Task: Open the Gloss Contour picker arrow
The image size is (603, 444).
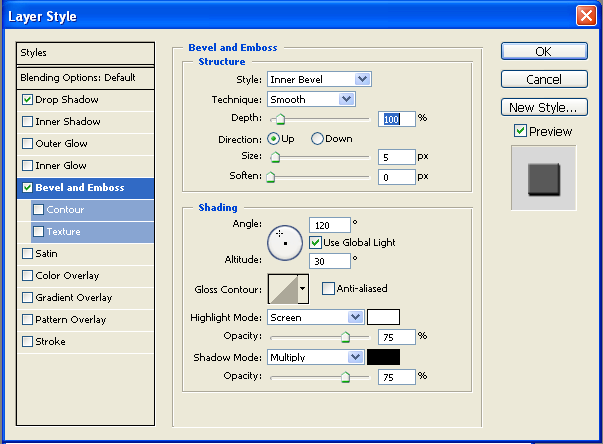Action: pyautogui.click(x=303, y=289)
